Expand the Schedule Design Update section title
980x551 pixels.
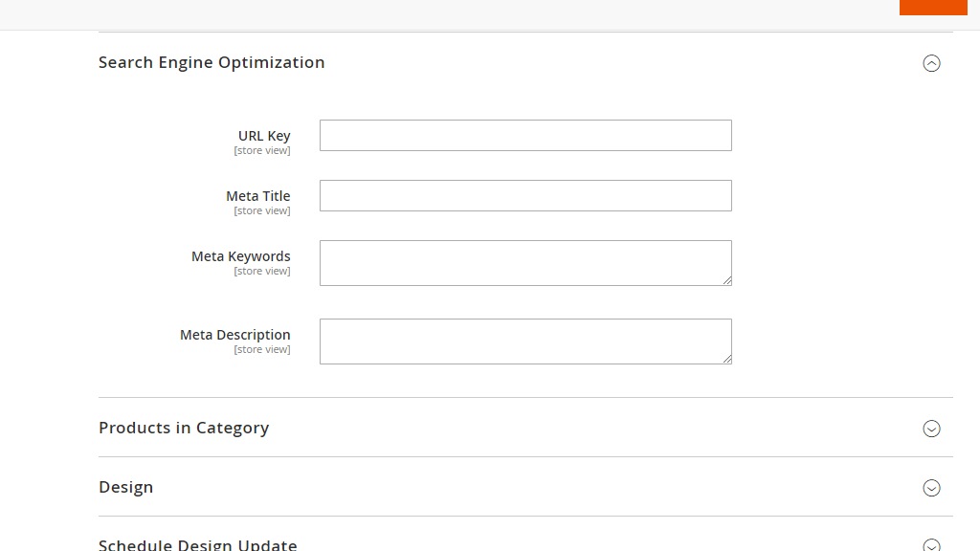198,543
